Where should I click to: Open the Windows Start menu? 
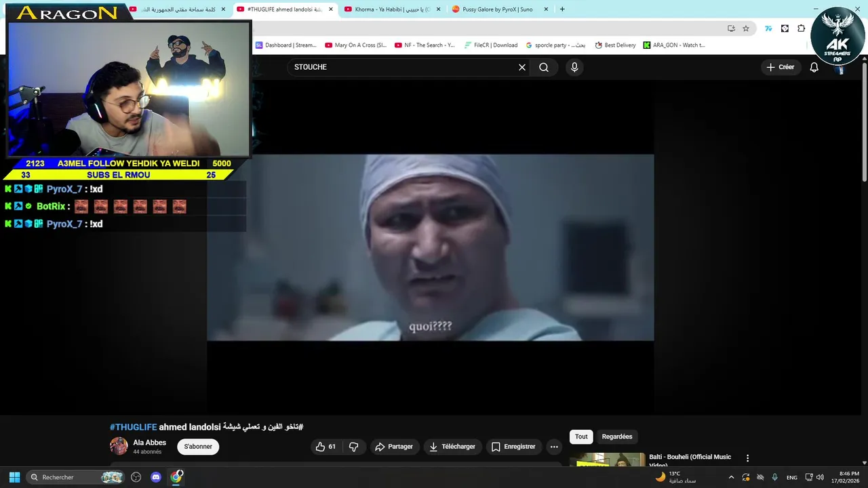click(x=14, y=477)
